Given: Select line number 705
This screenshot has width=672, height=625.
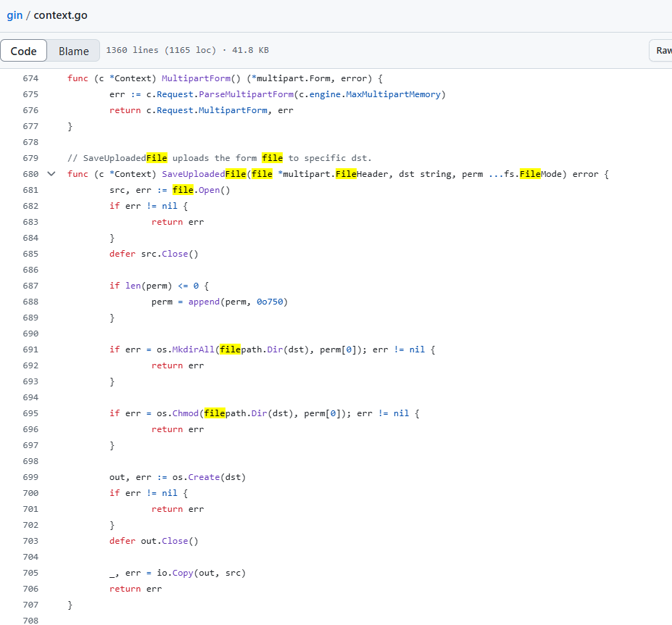Looking at the screenshot, I should tap(30, 573).
